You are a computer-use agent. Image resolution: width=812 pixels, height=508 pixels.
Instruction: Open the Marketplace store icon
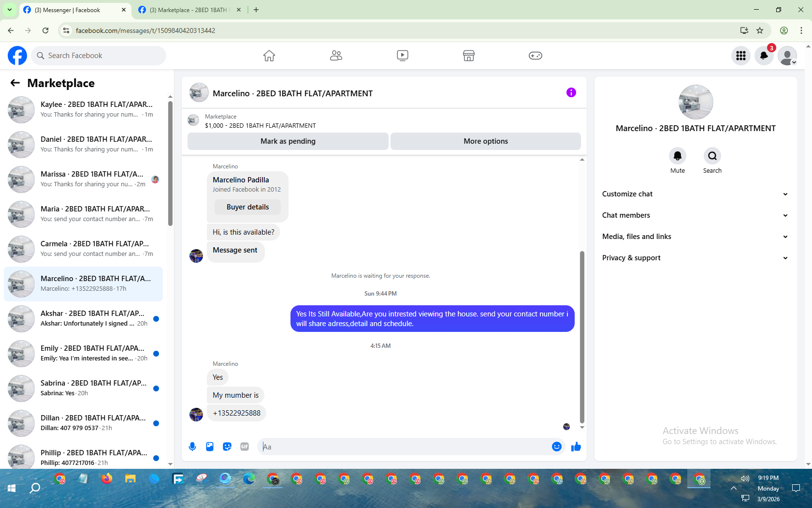pos(469,56)
